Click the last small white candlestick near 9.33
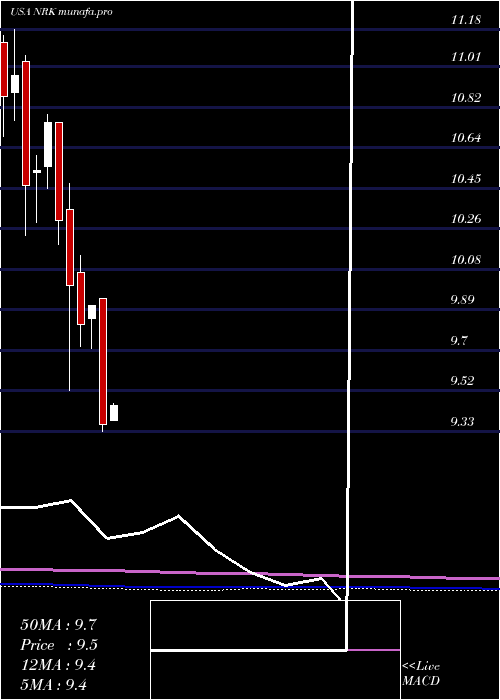Screen dimensions: 500x700 [114, 412]
